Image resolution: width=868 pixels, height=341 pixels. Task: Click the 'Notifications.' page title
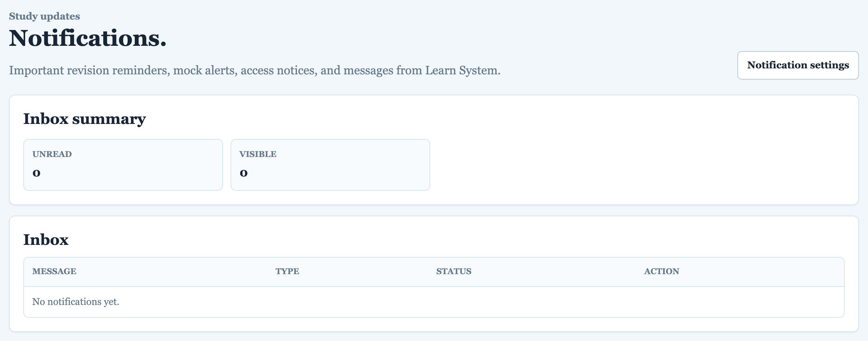[87, 38]
